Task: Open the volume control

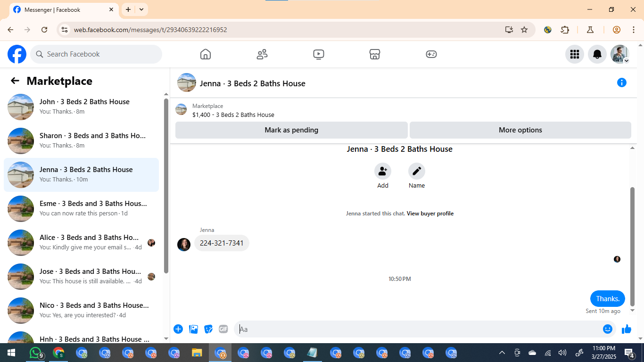Action: click(x=562, y=353)
